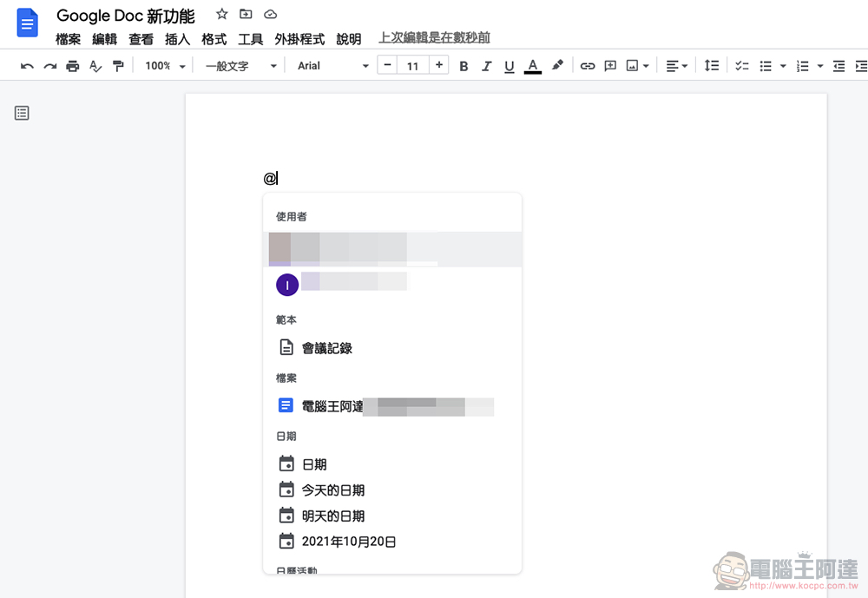Viewport: 868px width, 598px height.
Task: Increase the paragraph indent
Action: [x=861, y=66]
